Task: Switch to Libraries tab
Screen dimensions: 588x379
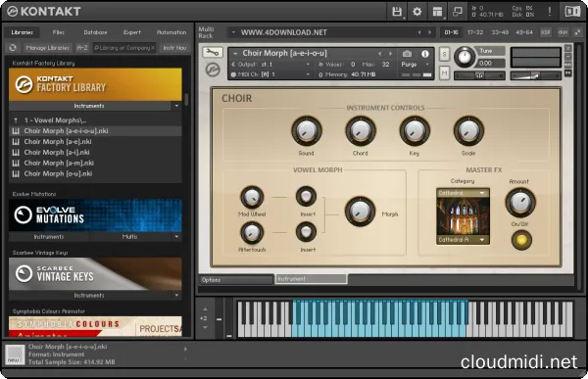Action: point(23,32)
